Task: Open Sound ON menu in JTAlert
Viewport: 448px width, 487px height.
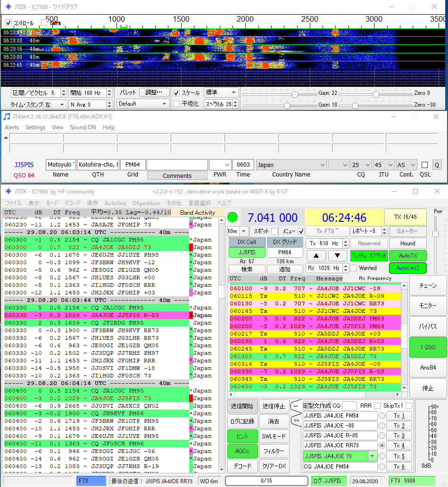Action: 83,127
